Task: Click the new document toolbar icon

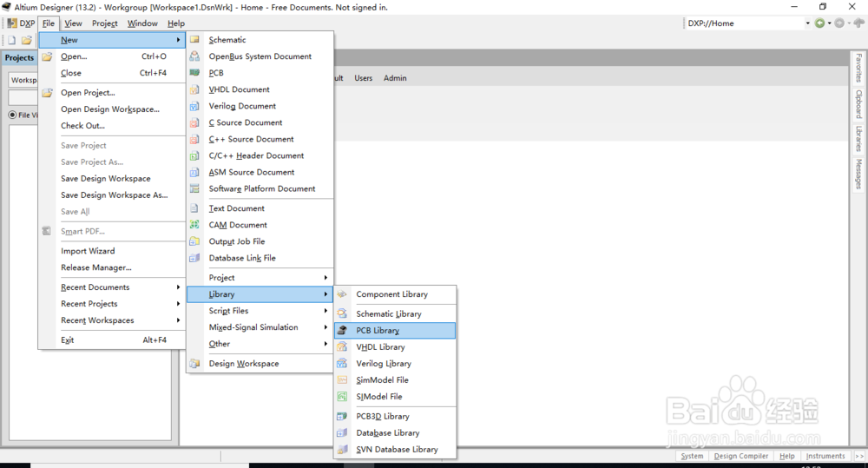Action: tap(11, 40)
